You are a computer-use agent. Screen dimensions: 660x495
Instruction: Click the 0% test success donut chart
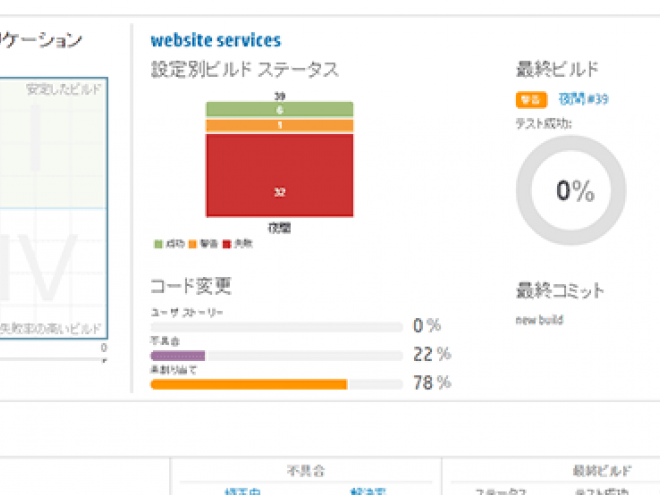coord(571,190)
